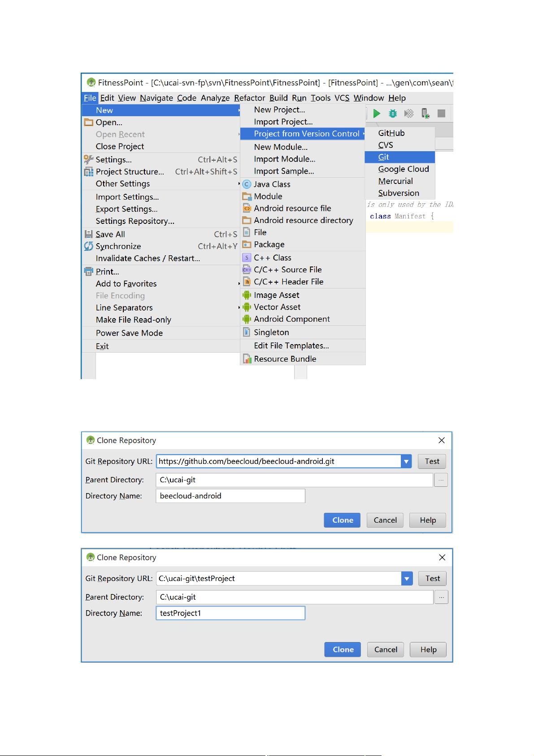
Task: Click Cancel in the testProject1 dialog
Action: point(386,650)
